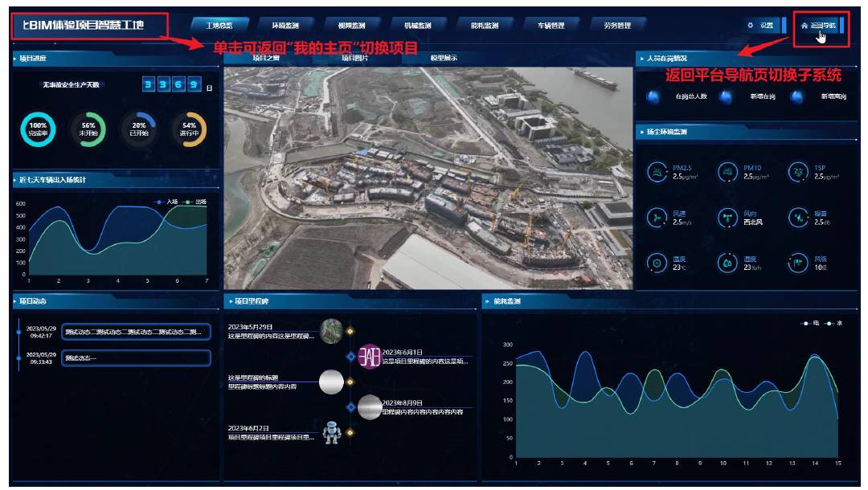The height and width of the screenshot is (490, 868).
Task: Click the TSP particle icon
Action: tap(798, 172)
